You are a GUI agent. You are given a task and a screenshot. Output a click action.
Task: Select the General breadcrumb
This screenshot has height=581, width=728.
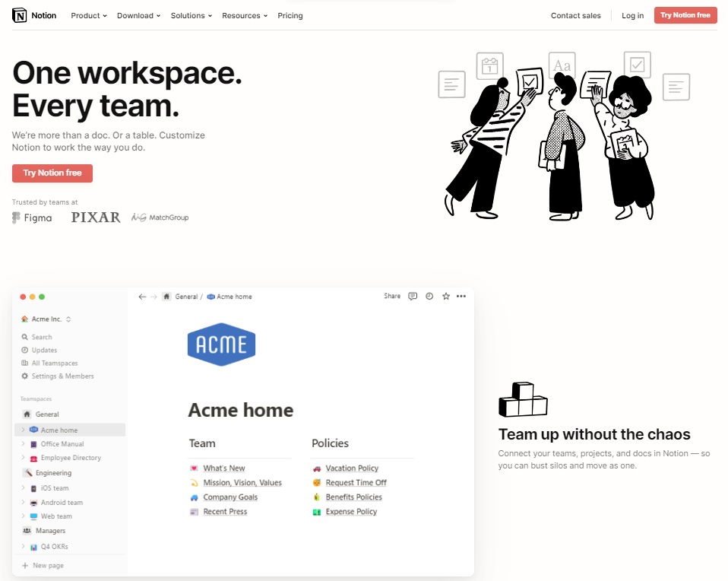(x=186, y=297)
